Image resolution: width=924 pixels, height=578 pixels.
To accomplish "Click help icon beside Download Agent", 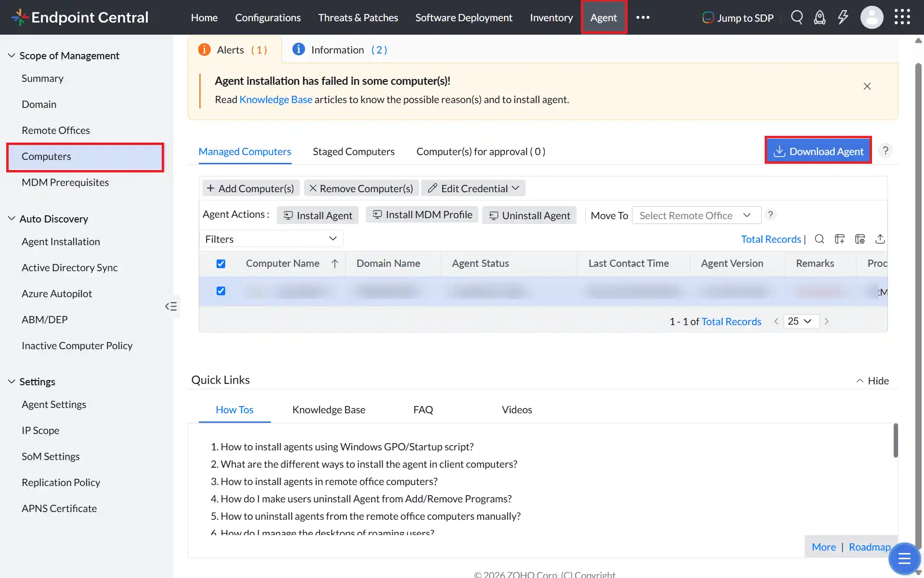I will 885,151.
